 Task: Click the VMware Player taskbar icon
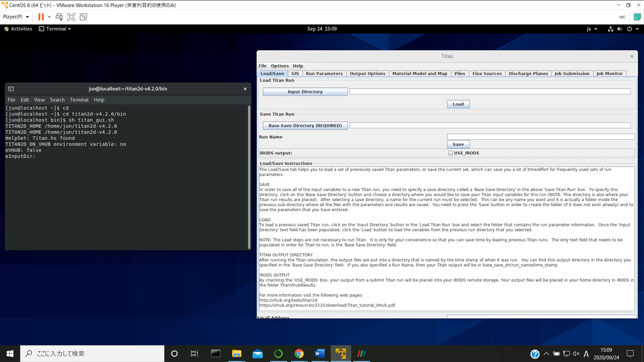[x=341, y=353]
